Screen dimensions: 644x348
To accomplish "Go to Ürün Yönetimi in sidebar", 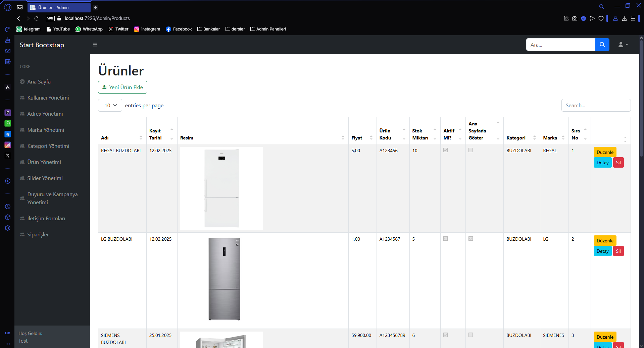I will tap(44, 162).
